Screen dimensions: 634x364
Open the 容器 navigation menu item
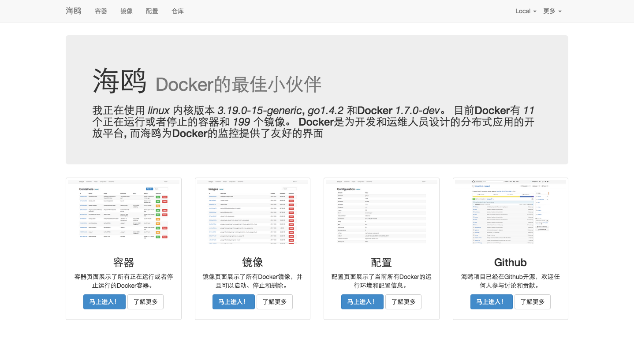click(x=101, y=11)
